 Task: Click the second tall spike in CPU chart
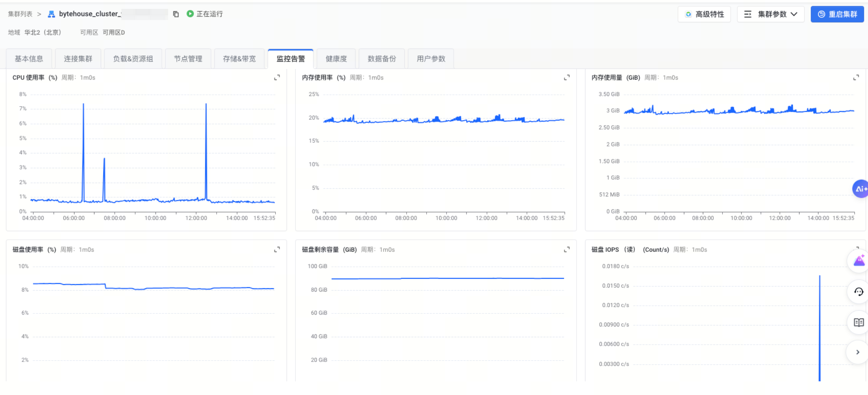[x=206, y=148]
